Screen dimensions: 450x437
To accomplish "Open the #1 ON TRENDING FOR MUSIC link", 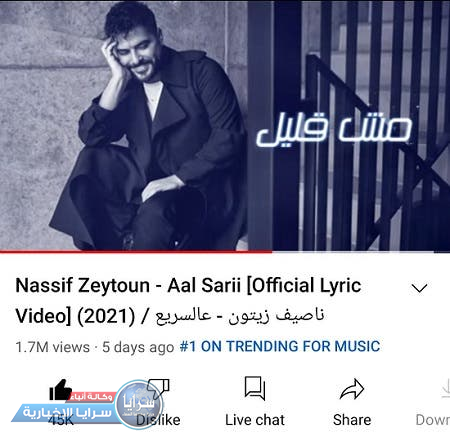I will point(280,346).
